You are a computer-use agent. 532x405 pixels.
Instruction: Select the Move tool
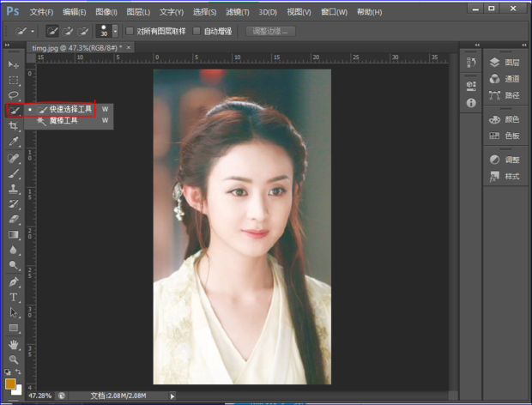point(14,64)
